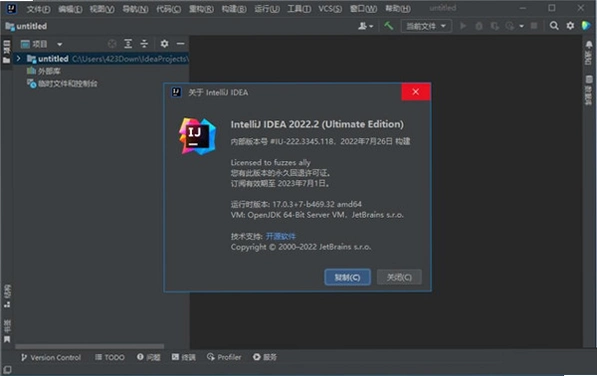Switch to the Version Control tool window
Image resolution: width=597 pixels, height=376 pixels.
click(51, 357)
